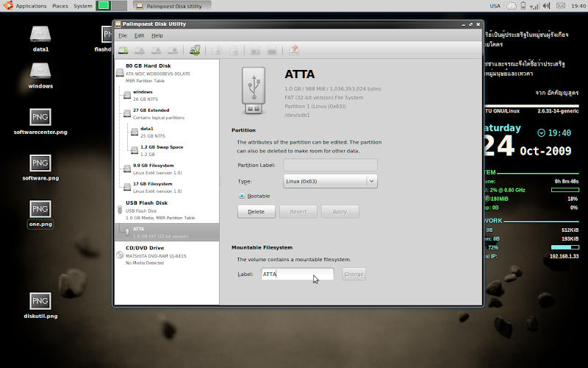Select the CD/DVD Drive entry

[167, 255]
